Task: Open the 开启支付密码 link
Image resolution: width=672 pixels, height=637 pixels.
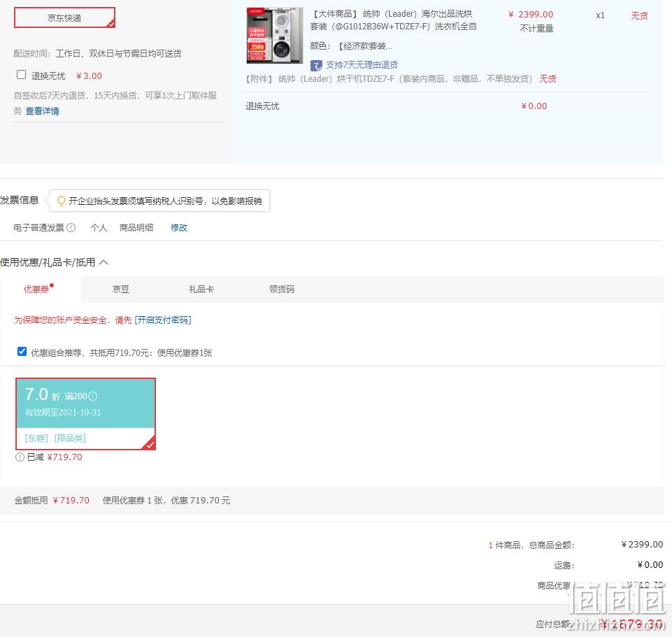Action: click(163, 320)
